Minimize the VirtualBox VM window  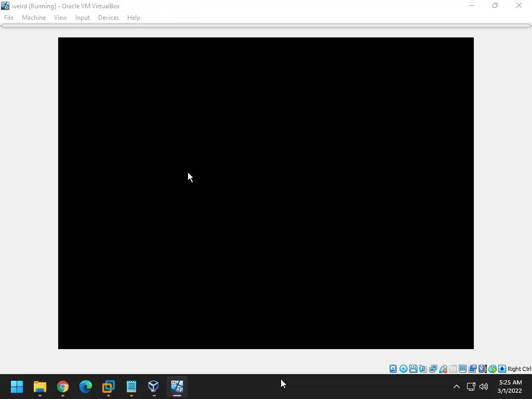click(x=472, y=5)
